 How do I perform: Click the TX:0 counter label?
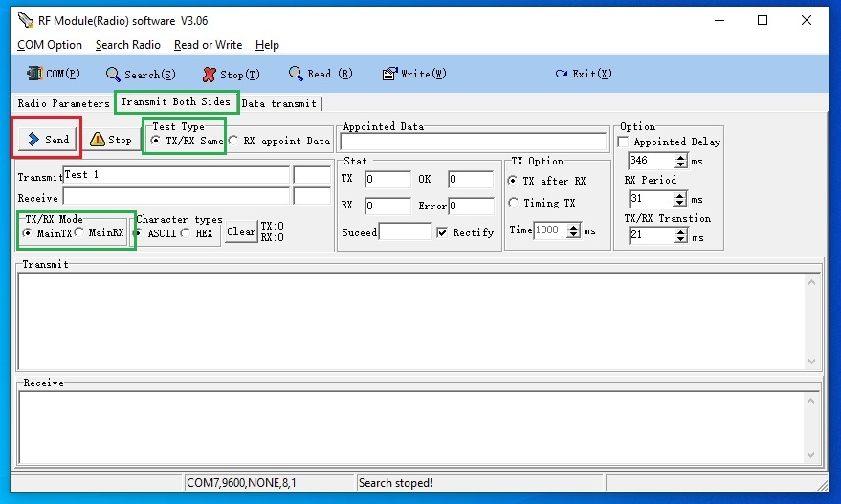(273, 226)
